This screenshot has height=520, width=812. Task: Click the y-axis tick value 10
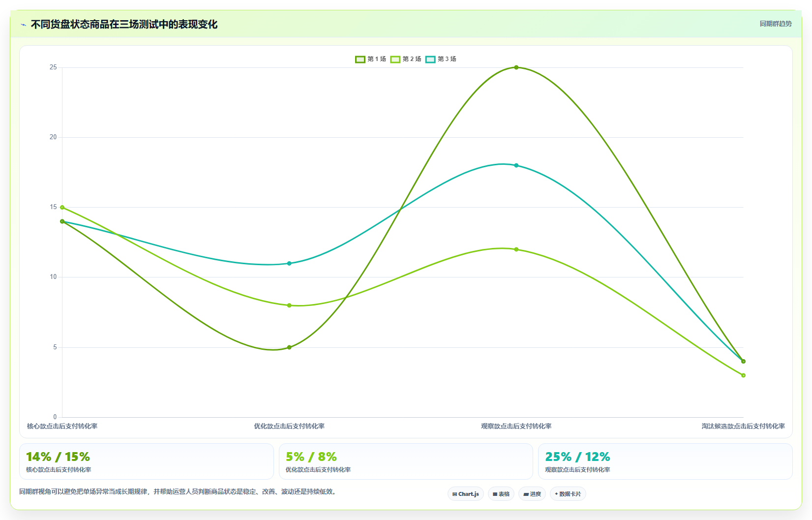[x=53, y=277]
